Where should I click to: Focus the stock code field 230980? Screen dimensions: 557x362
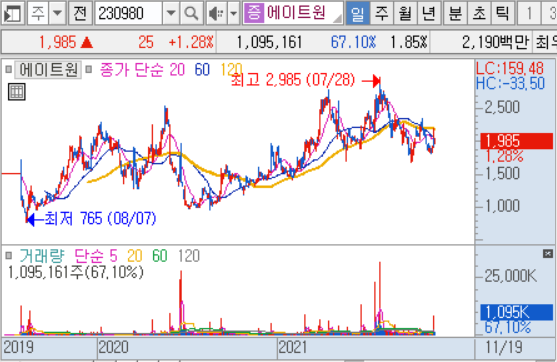[129, 13]
